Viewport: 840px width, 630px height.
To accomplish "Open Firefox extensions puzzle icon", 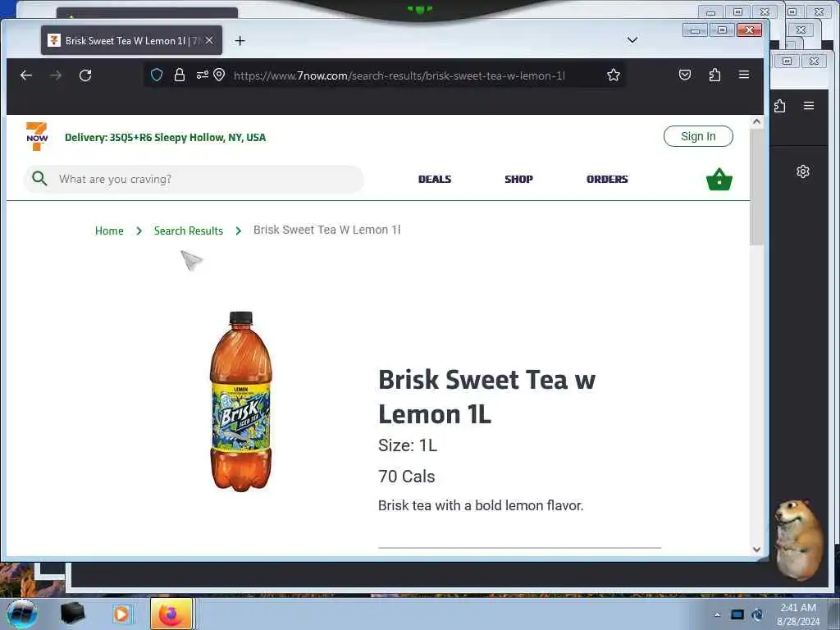I will 714,75.
